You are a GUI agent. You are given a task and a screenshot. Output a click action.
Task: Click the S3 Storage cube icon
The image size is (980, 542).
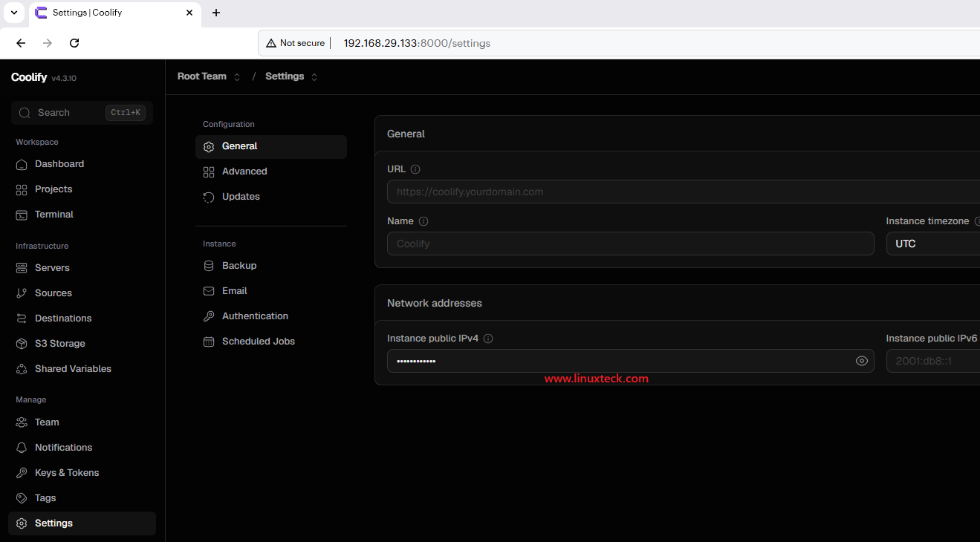point(22,344)
